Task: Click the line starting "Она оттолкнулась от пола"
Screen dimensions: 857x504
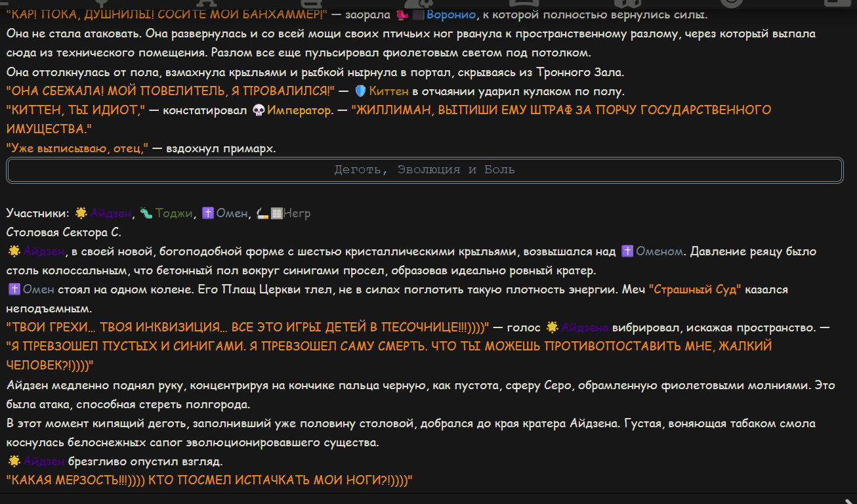Action: tap(315, 72)
